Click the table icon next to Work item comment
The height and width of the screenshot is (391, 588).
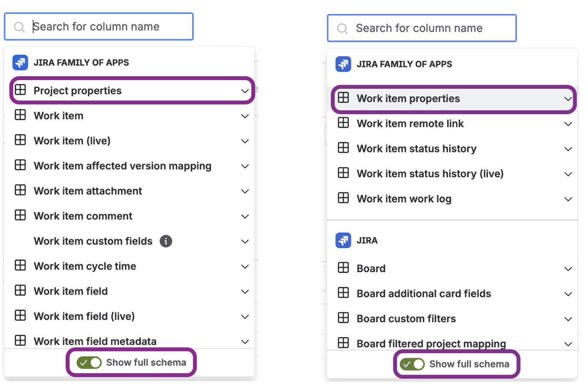(x=20, y=216)
